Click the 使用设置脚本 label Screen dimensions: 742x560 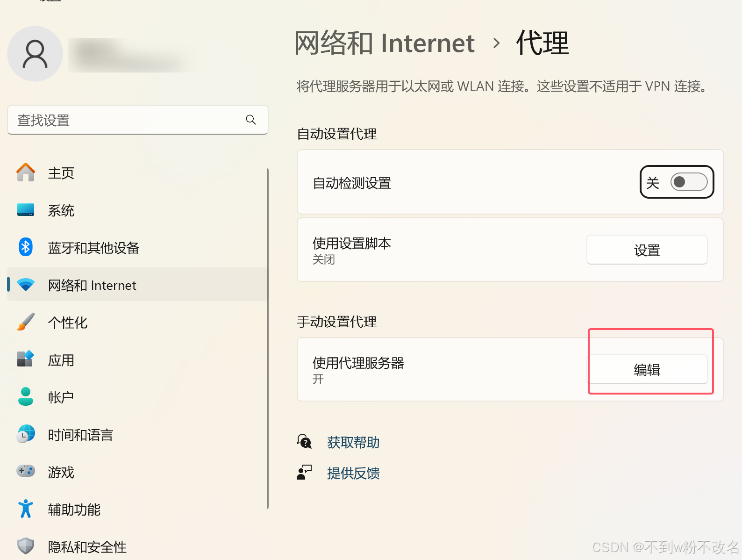(351, 243)
